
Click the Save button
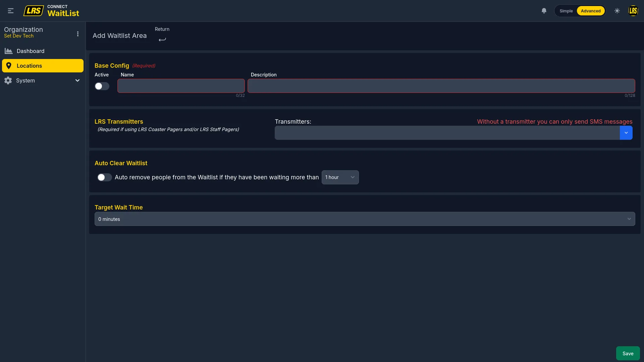click(628, 353)
